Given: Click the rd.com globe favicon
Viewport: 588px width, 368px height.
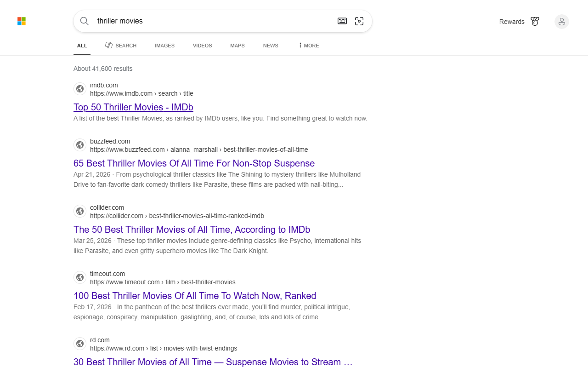Looking at the screenshot, I should click(80, 344).
